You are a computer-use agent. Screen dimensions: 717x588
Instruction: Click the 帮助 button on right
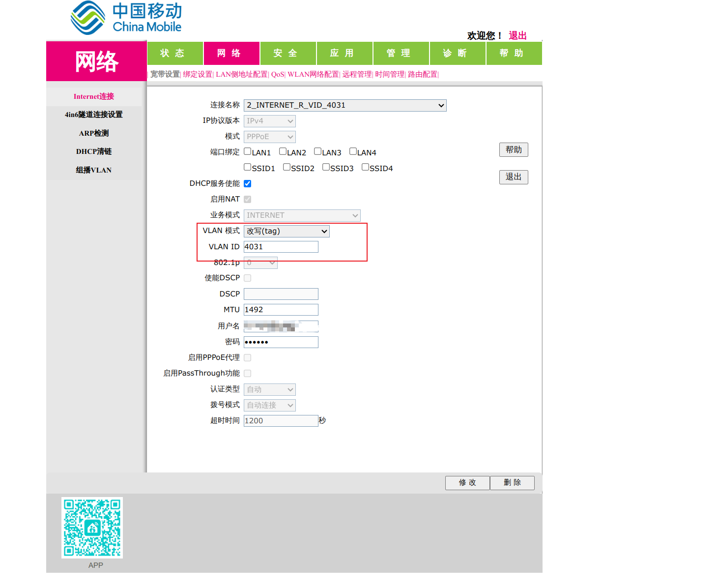pos(514,149)
